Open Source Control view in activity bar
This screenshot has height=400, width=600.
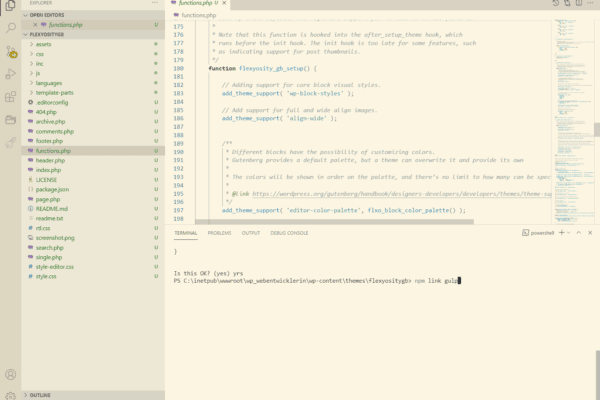click(11, 51)
